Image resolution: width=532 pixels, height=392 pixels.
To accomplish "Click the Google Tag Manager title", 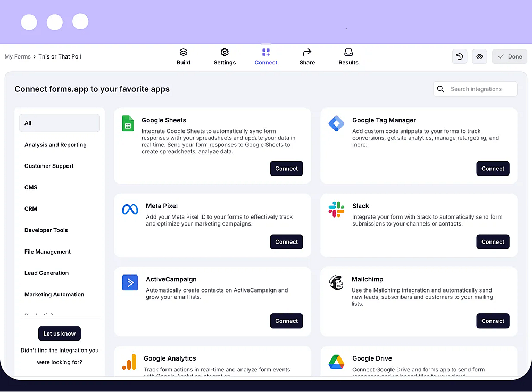I will tap(384, 120).
